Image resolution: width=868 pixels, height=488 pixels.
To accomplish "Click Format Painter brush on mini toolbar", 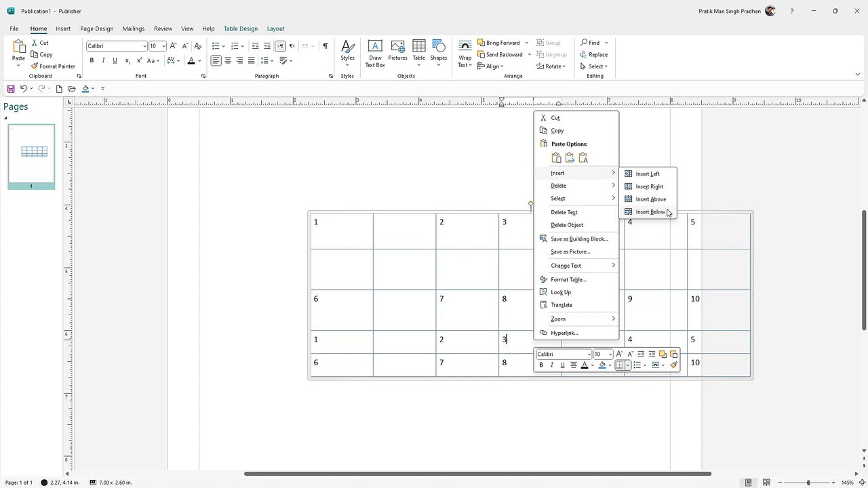I will click(x=673, y=365).
